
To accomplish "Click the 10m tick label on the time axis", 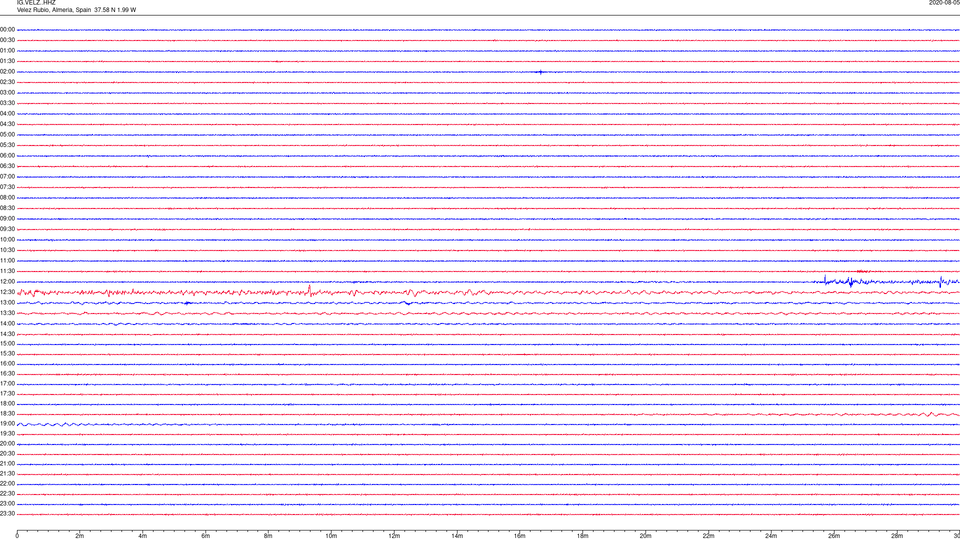I will point(331,536).
